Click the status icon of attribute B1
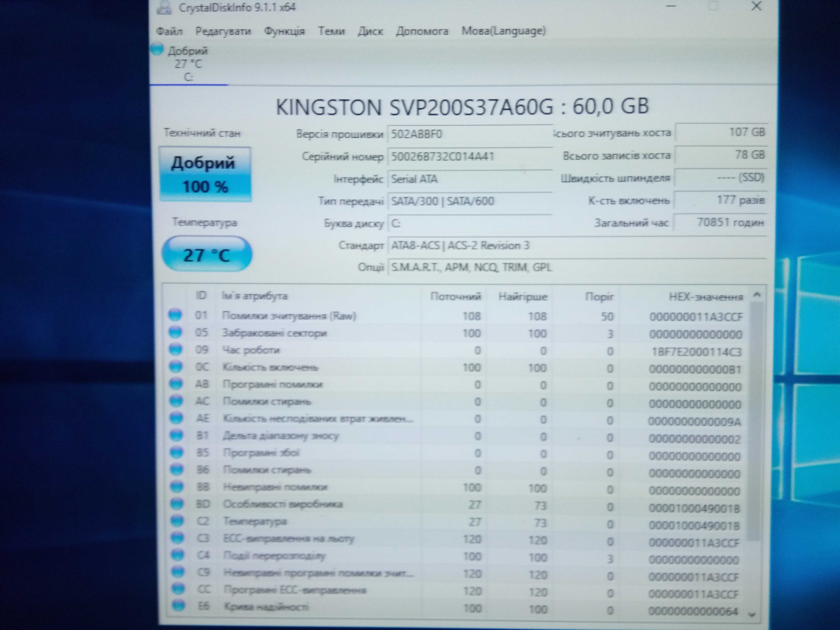 tap(176, 435)
